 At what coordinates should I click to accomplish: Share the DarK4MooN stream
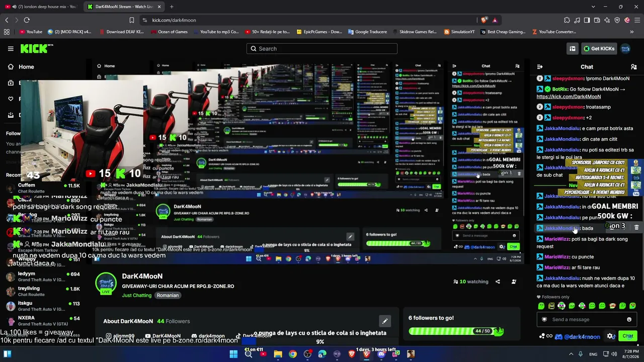(x=498, y=282)
